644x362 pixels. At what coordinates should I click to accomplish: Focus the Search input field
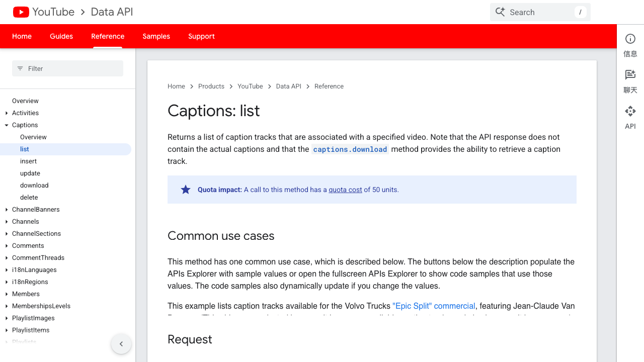[x=540, y=12]
